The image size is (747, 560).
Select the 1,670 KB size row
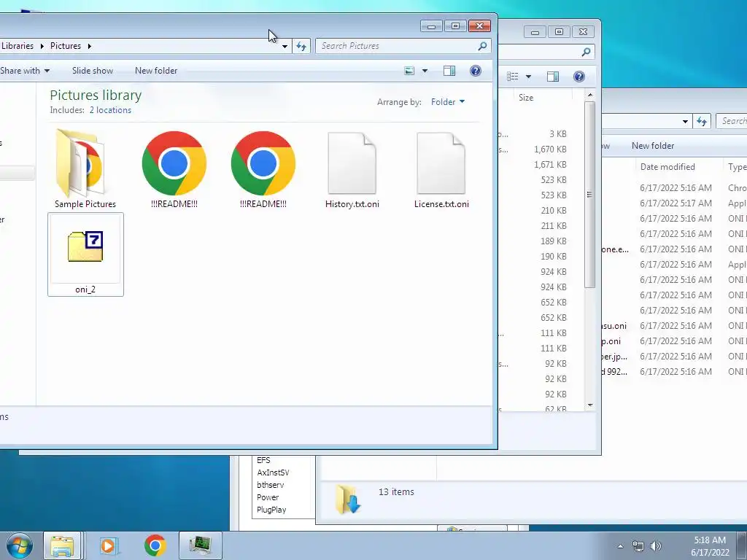click(x=550, y=149)
